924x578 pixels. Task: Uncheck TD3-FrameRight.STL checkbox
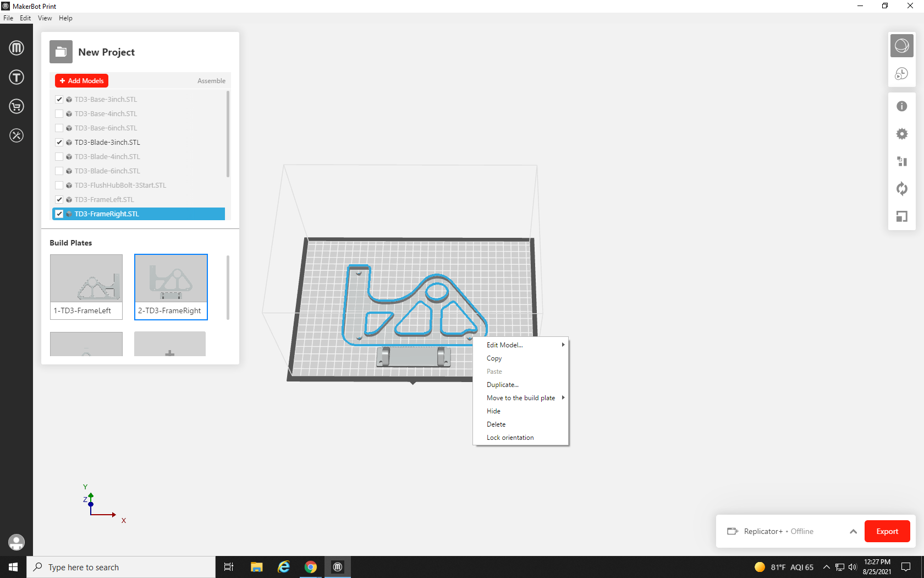coord(59,214)
